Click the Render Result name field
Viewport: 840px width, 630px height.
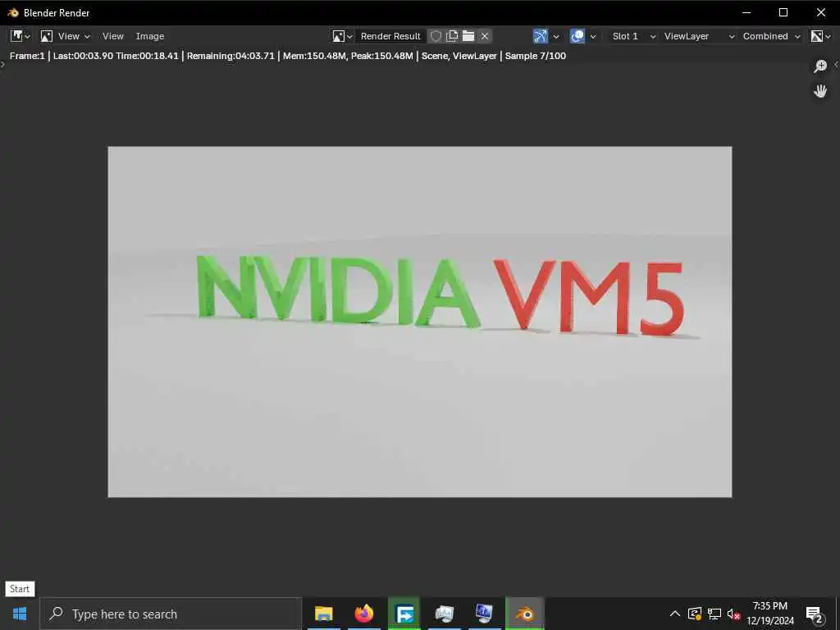[390, 36]
